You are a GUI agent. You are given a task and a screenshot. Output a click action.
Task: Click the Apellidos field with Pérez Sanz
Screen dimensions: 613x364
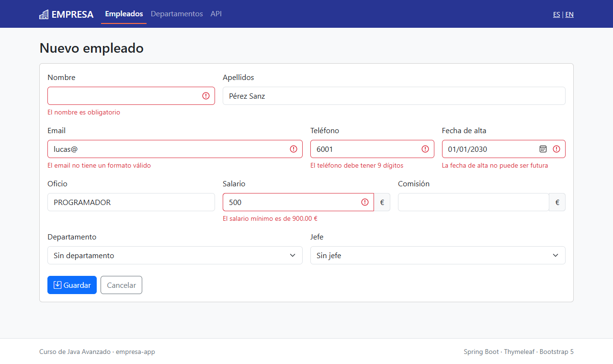pyautogui.click(x=394, y=96)
